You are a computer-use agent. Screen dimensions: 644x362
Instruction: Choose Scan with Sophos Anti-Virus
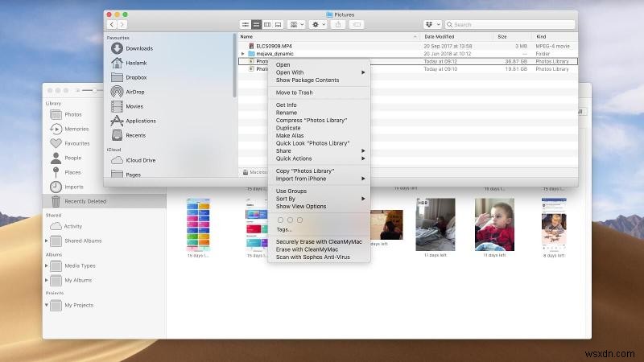[x=319, y=257]
